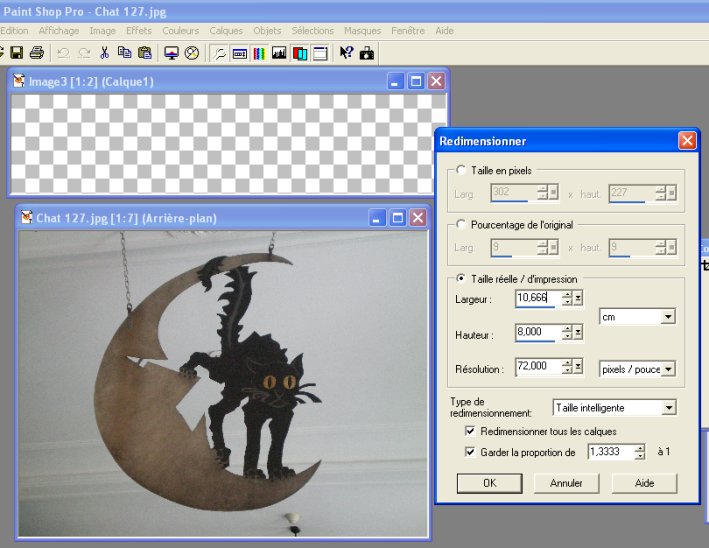
Task: Open the Couleurs menu
Action: (180, 31)
